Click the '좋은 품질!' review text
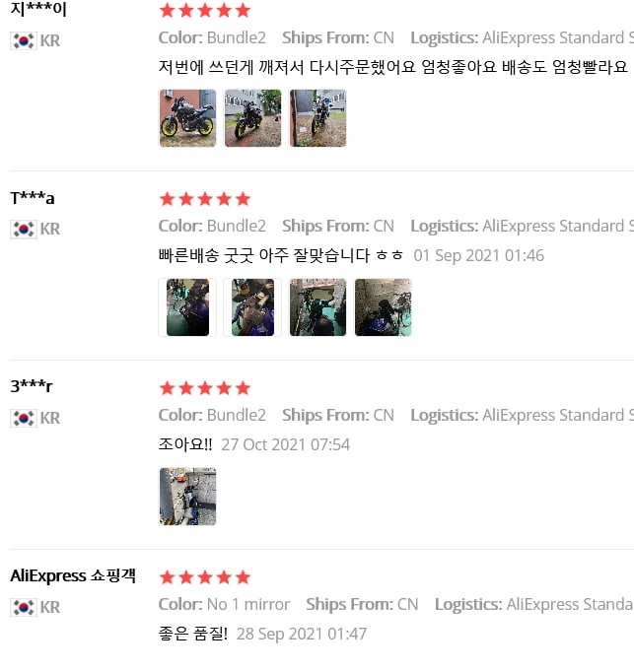Image resolution: width=634 pixels, height=672 pixels. [x=193, y=633]
